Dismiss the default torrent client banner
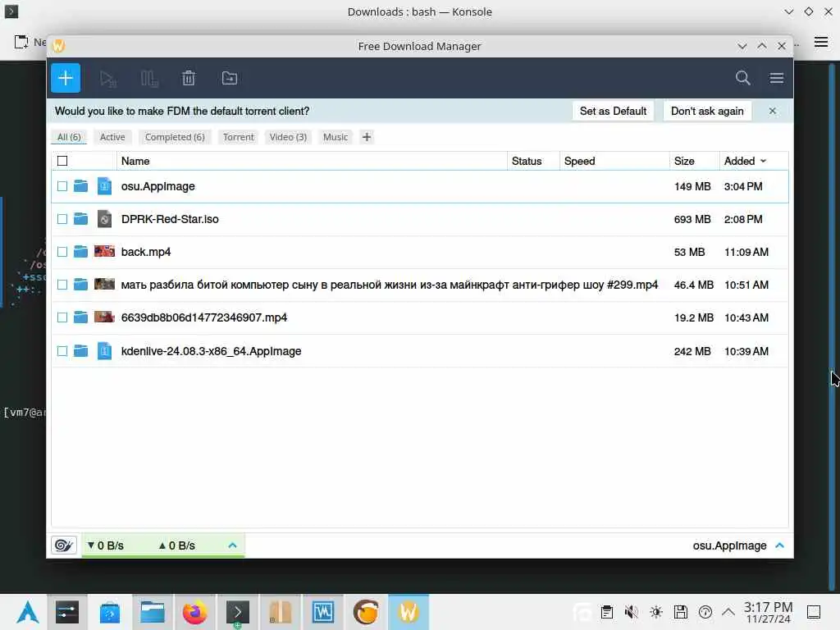This screenshot has width=840, height=630. tap(772, 111)
